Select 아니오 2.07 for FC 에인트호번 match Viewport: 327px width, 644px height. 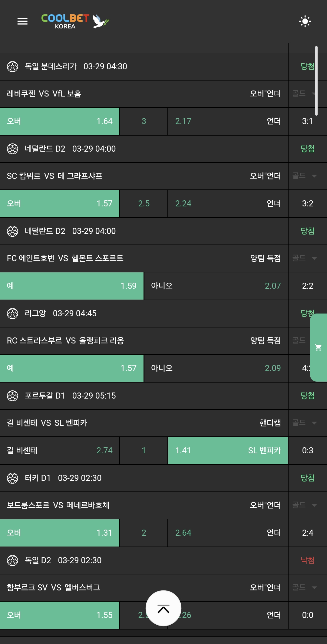[x=216, y=286]
